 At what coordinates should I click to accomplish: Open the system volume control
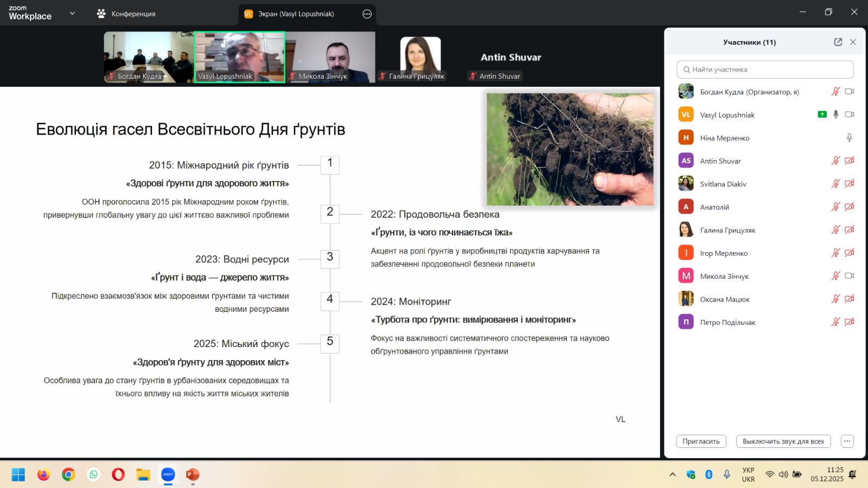(783, 474)
